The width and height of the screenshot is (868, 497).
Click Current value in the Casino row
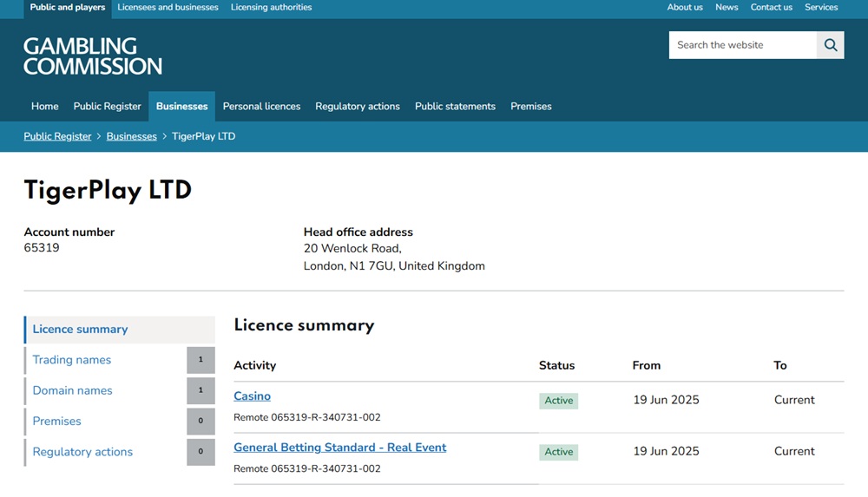tap(794, 400)
